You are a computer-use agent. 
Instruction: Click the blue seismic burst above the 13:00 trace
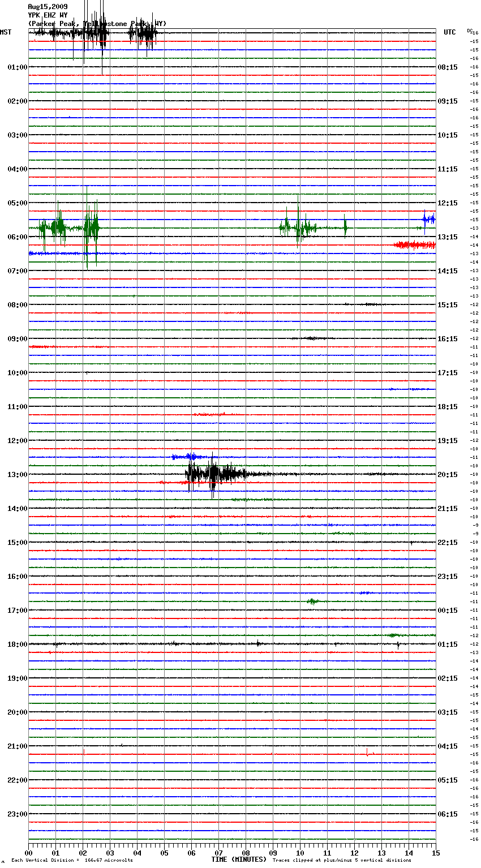(x=190, y=457)
